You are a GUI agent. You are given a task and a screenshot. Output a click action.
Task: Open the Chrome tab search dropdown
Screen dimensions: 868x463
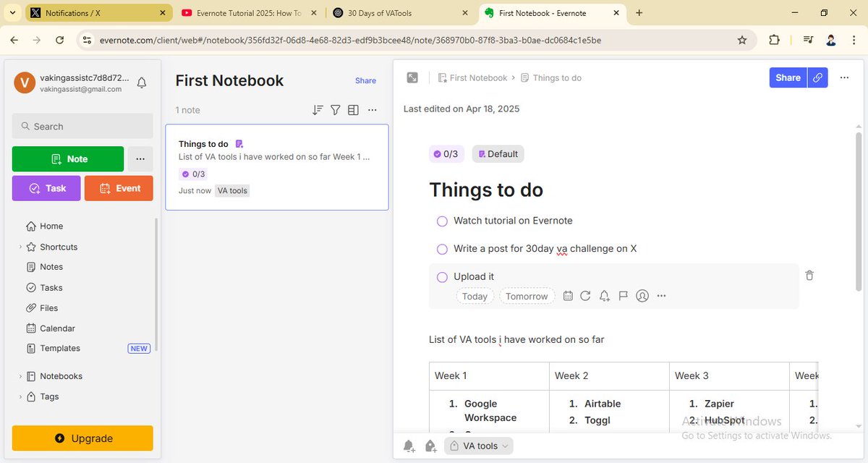12,12
